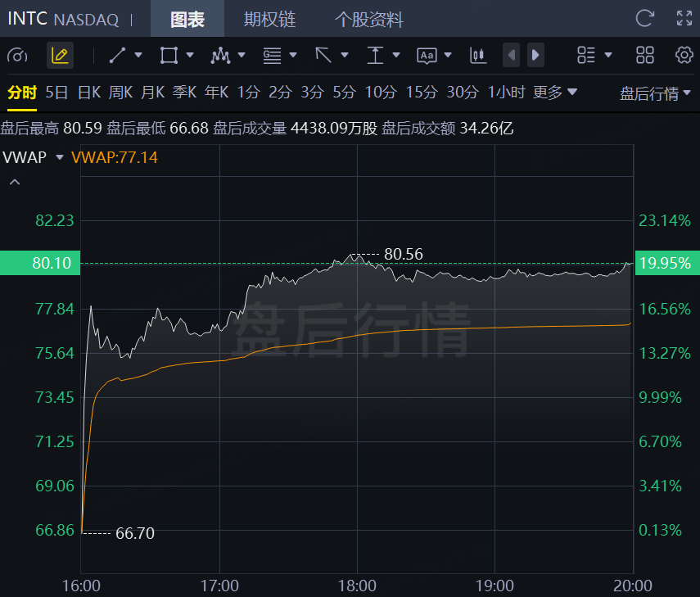Viewport: 700px width, 597px height.
Task: Toggle the drawing pencil mode
Action: (60, 56)
